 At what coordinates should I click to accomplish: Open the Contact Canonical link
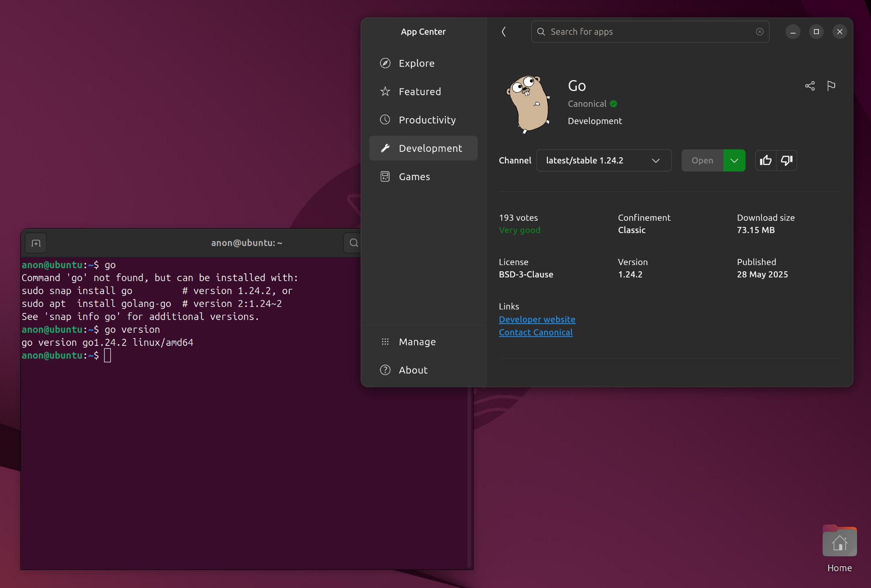coord(536,332)
